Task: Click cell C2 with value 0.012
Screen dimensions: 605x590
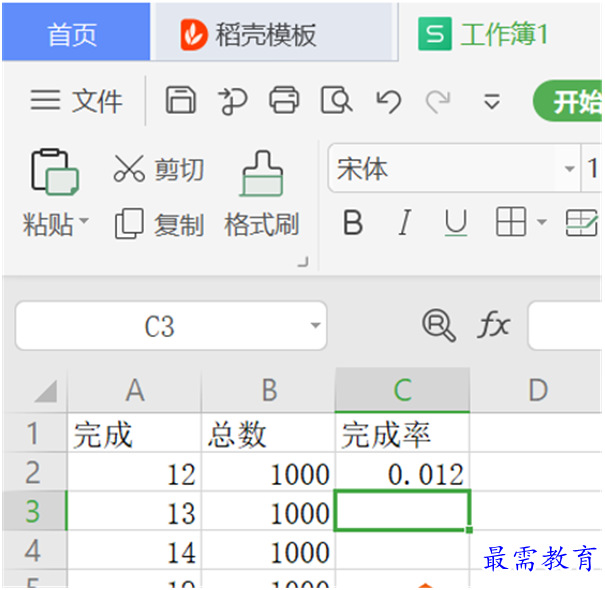Action: (x=402, y=472)
